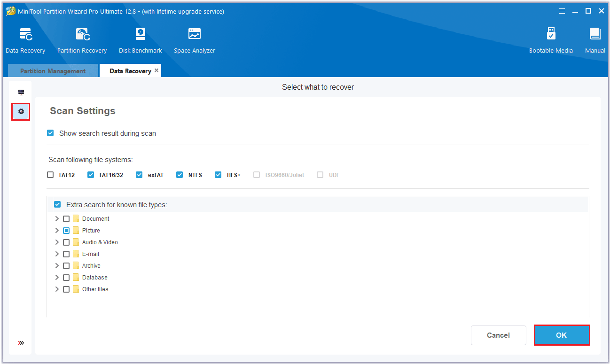
Task: Expand the sidebar with double-arrow icon
Action: [x=21, y=343]
